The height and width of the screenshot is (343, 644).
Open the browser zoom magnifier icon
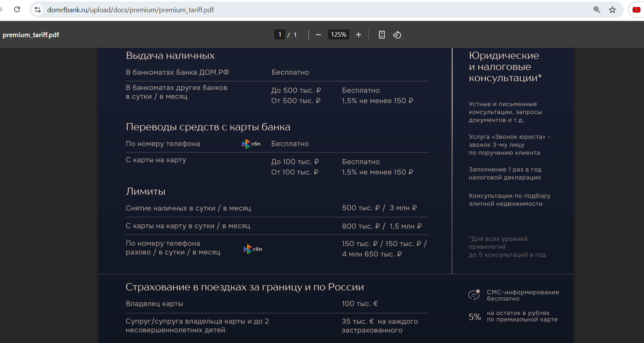coord(597,10)
